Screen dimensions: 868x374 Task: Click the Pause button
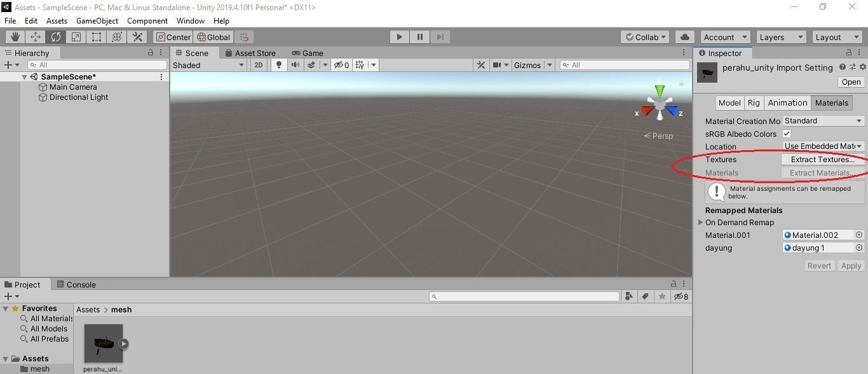click(x=419, y=37)
